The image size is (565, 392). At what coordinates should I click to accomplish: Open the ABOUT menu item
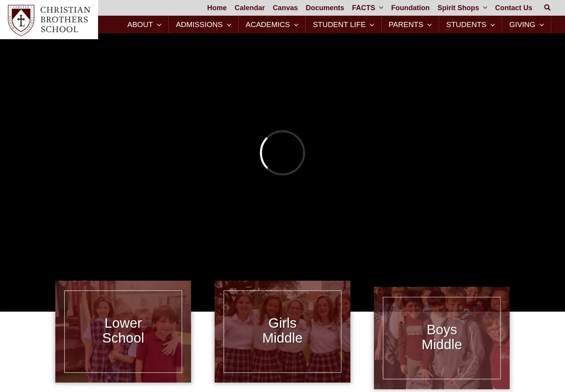tap(140, 25)
